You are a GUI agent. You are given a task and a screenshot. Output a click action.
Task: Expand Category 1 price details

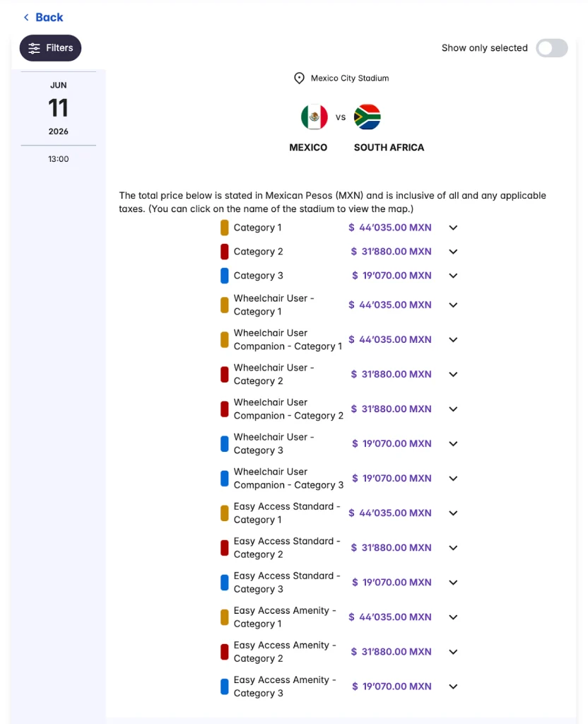pos(452,227)
